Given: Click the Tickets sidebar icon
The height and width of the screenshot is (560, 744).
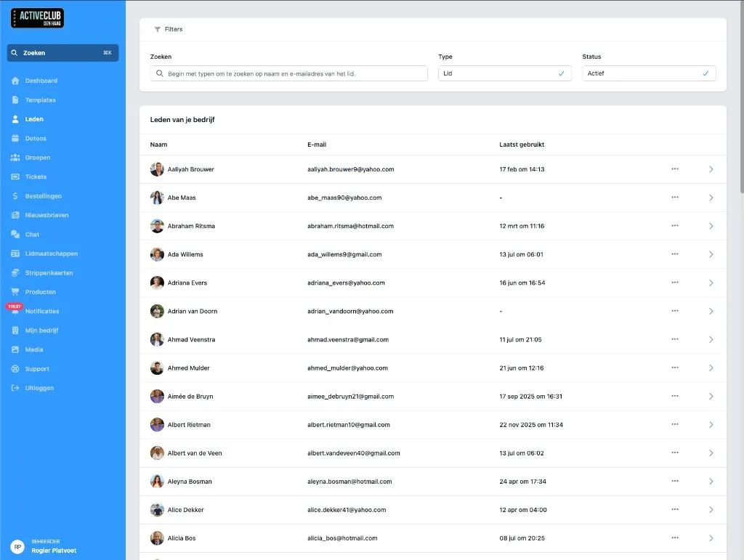Looking at the screenshot, I should pos(15,177).
